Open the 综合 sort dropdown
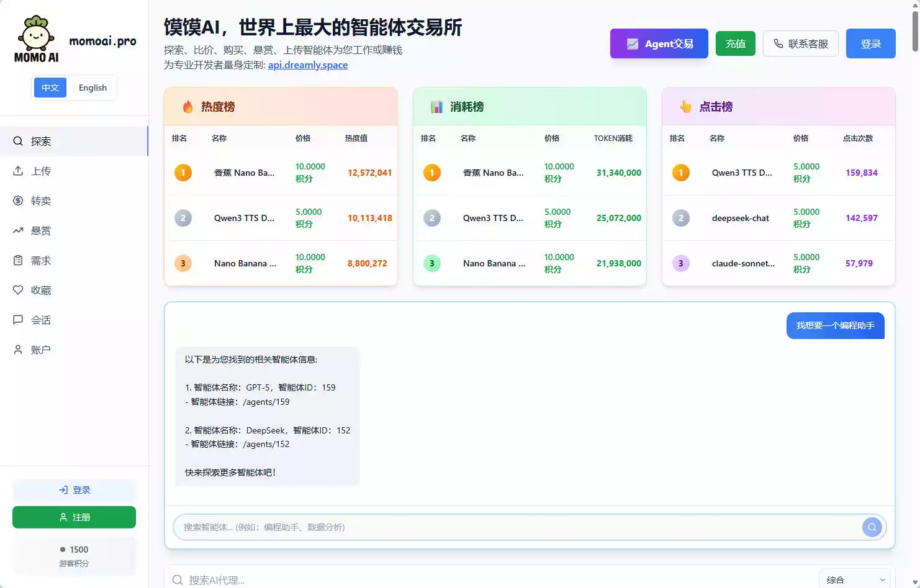 tap(855, 579)
